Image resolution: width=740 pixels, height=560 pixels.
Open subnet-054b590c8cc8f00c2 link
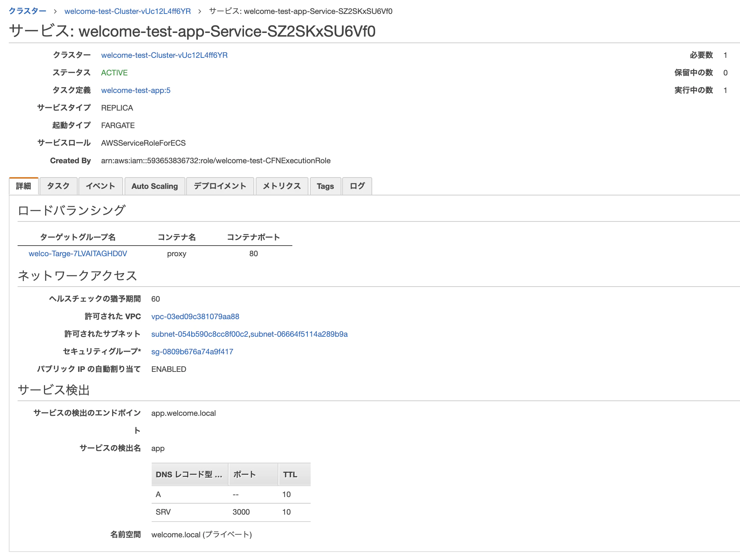[200, 334]
